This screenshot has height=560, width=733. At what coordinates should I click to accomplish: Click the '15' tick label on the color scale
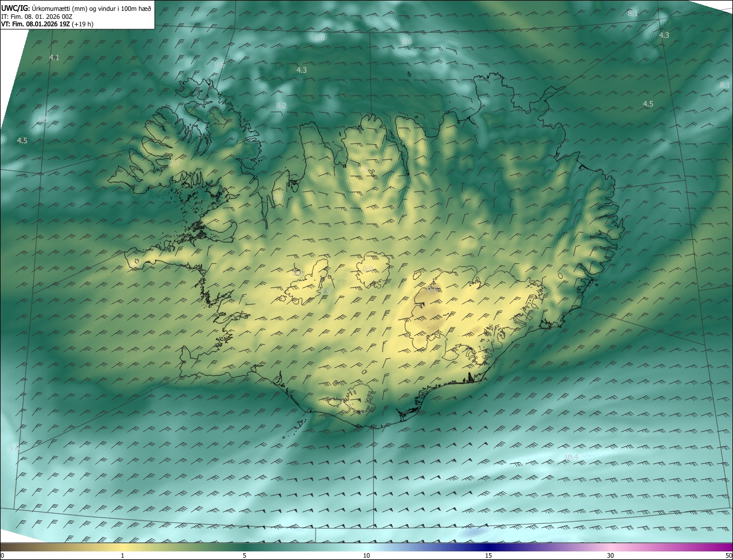click(x=488, y=556)
